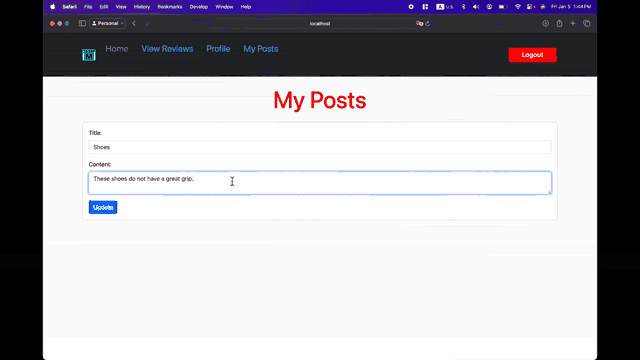Toggle the Safari sidebar icon
The height and width of the screenshot is (360, 640).
(x=82, y=23)
